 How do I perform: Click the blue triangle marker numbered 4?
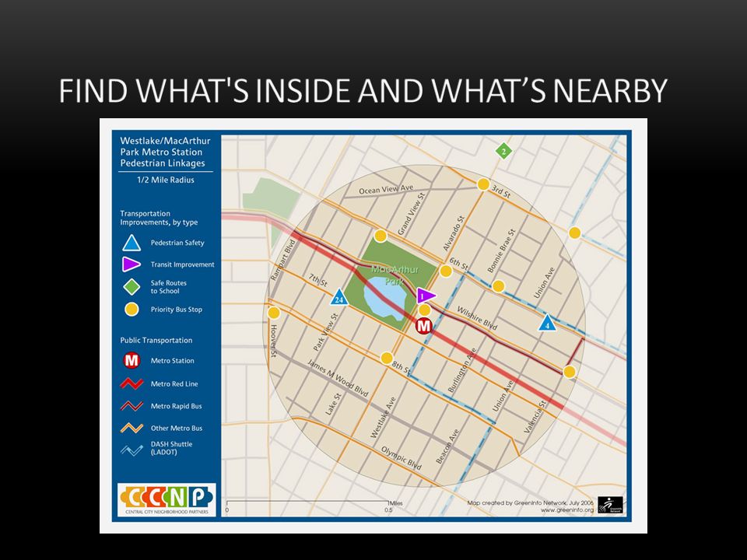coord(547,324)
